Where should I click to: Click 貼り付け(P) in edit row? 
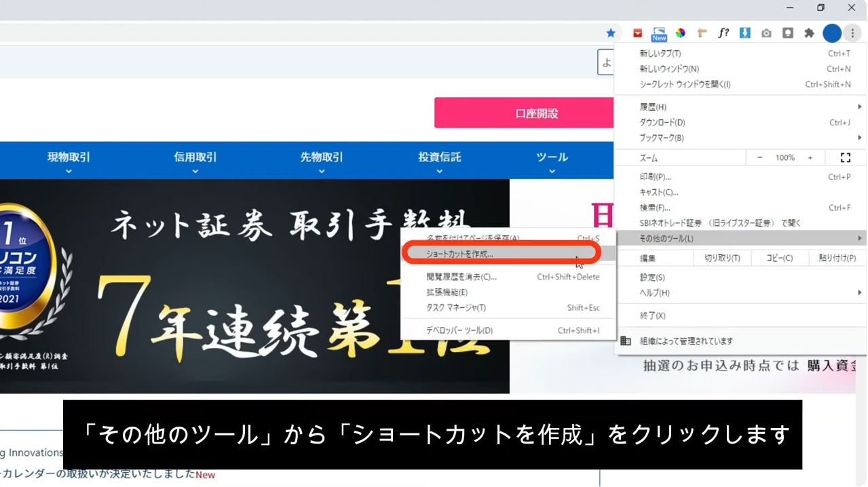pyautogui.click(x=837, y=258)
